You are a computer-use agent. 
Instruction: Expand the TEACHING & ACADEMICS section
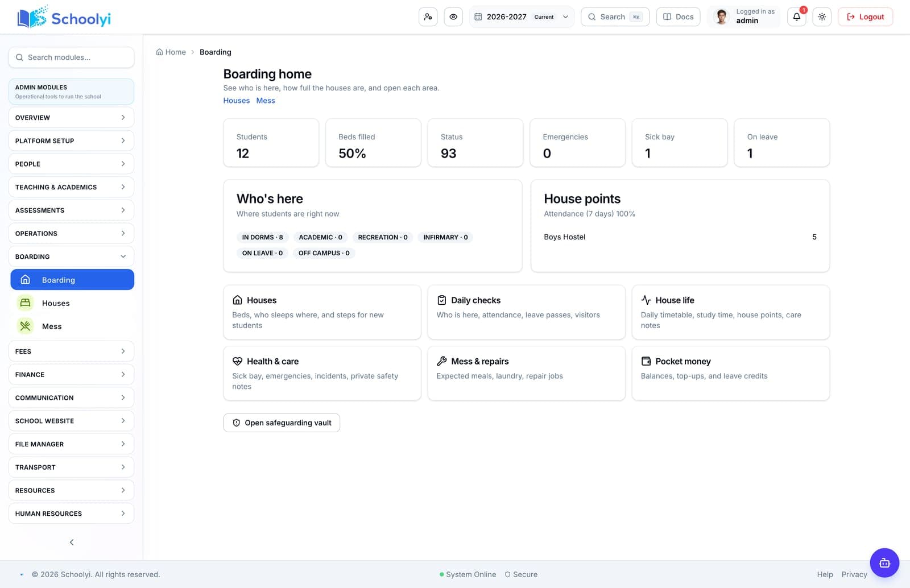71,187
